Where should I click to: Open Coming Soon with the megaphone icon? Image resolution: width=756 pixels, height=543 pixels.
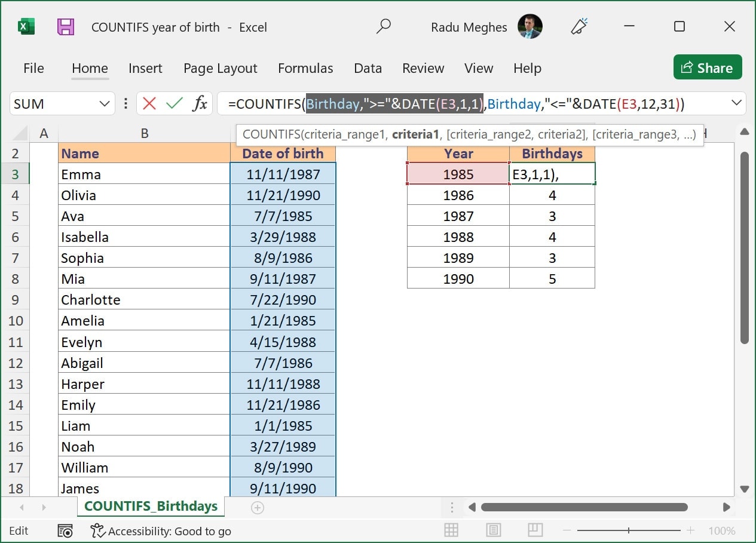(x=578, y=27)
